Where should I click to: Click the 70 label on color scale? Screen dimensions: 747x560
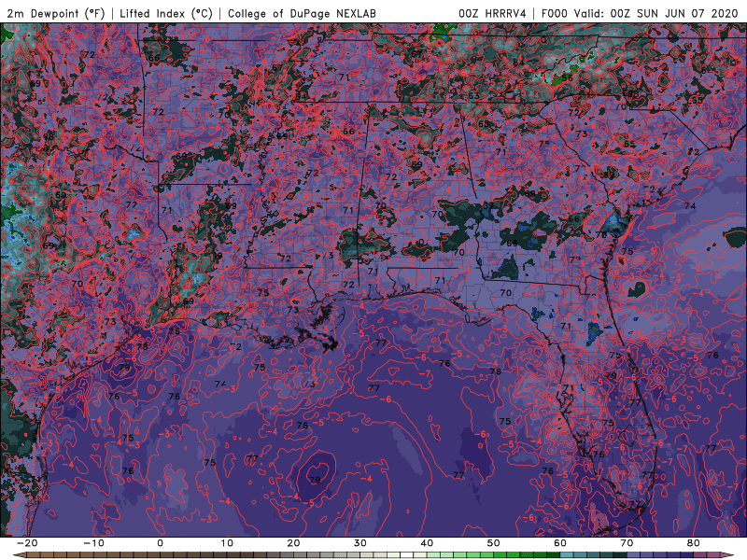[627, 543]
